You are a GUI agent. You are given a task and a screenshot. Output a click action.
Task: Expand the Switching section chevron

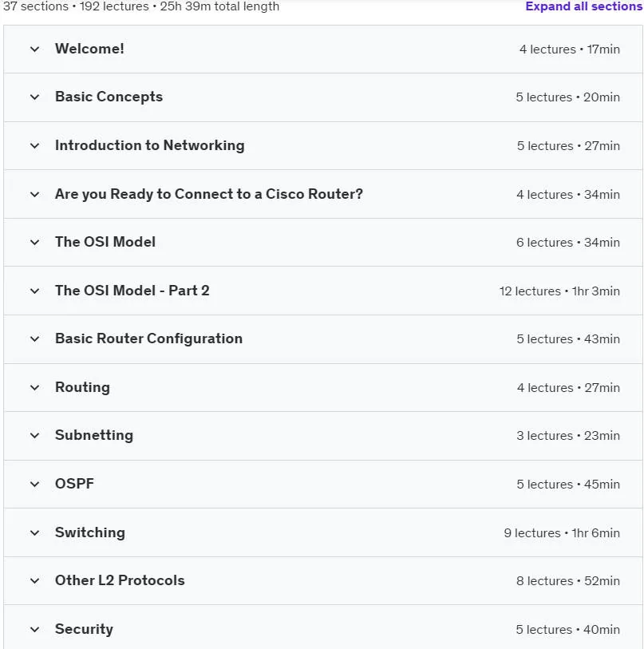(x=35, y=532)
